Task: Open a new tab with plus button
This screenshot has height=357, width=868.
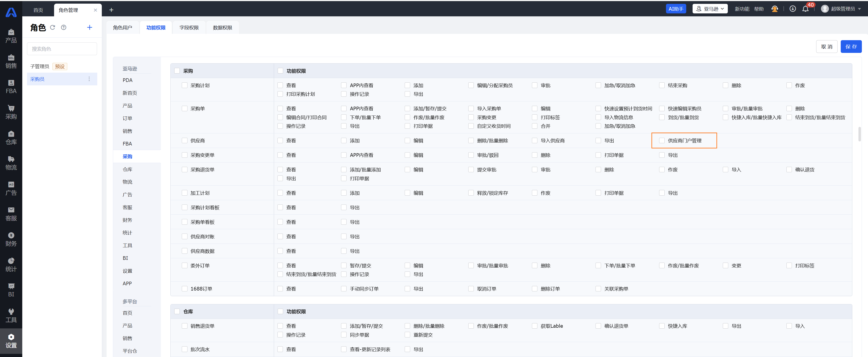Action: point(111,10)
